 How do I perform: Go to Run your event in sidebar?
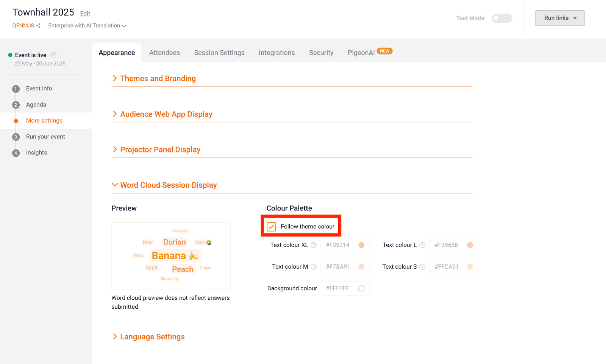[45, 137]
